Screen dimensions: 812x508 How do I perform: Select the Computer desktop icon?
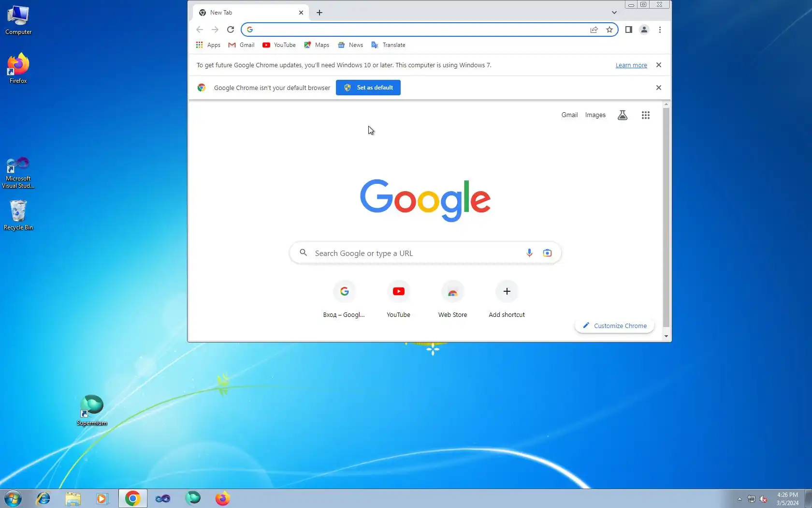coord(18,20)
